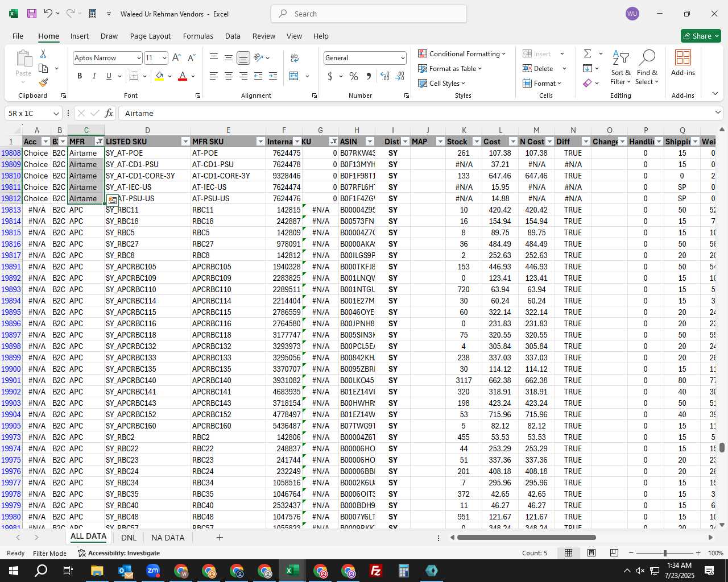Apply Italic formatting
The image size is (728, 582).
[x=94, y=76]
